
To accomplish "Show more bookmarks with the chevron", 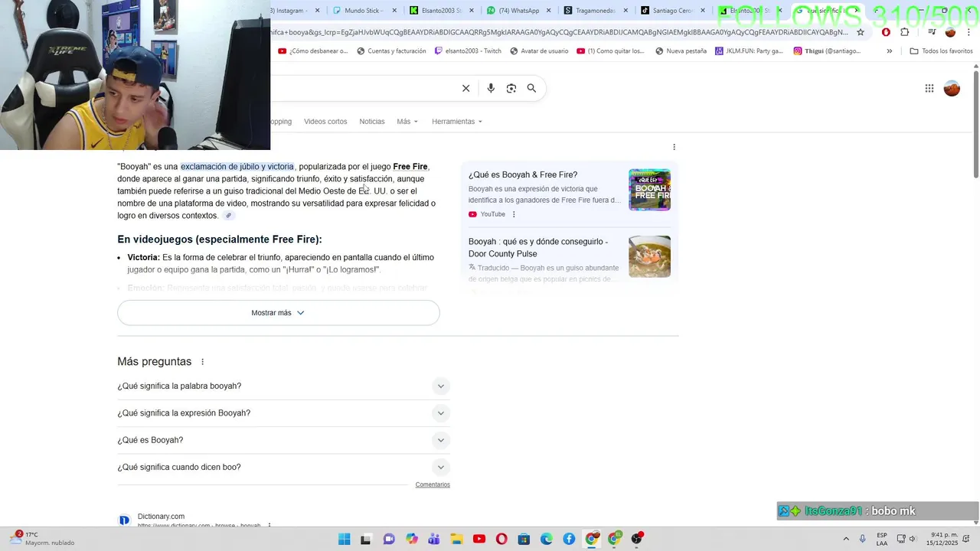I will pyautogui.click(x=889, y=51).
